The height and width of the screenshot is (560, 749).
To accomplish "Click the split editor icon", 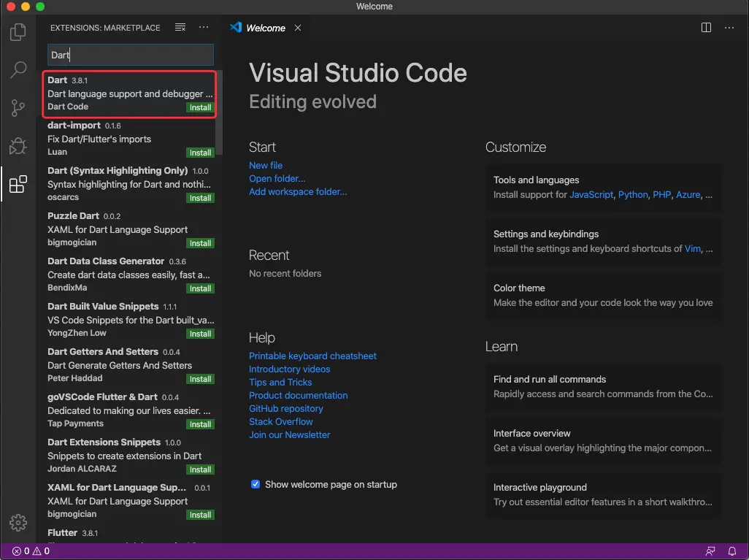I will [x=706, y=28].
